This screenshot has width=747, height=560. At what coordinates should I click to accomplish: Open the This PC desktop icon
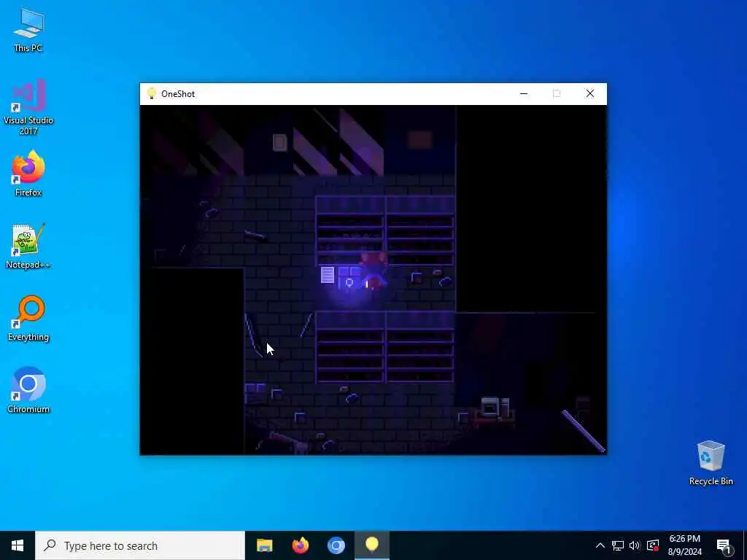point(28,30)
